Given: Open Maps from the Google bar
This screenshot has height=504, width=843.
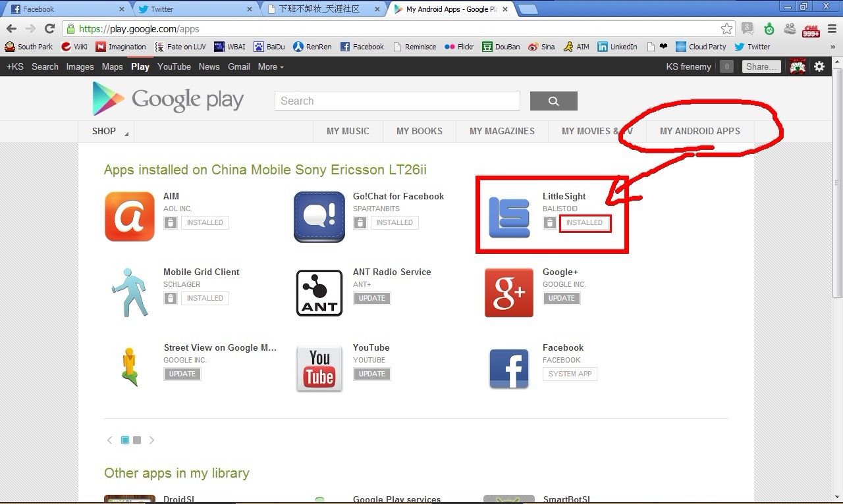Looking at the screenshot, I should point(112,66).
